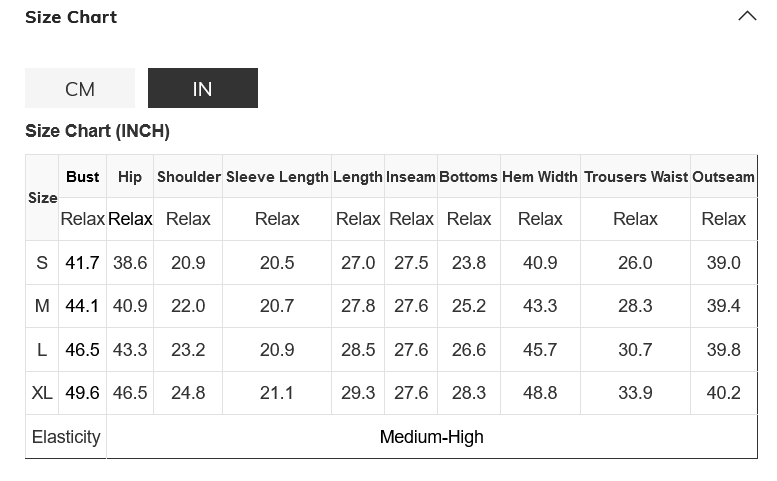Screen dimensions: 777x481
Task: Click the Trousers Waist column header
Action: tap(636, 177)
